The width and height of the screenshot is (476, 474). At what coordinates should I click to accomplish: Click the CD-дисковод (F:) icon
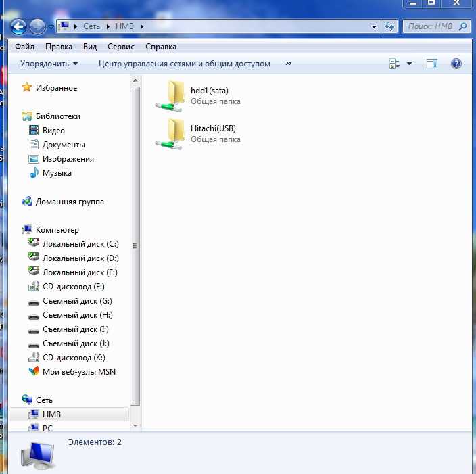point(34,286)
